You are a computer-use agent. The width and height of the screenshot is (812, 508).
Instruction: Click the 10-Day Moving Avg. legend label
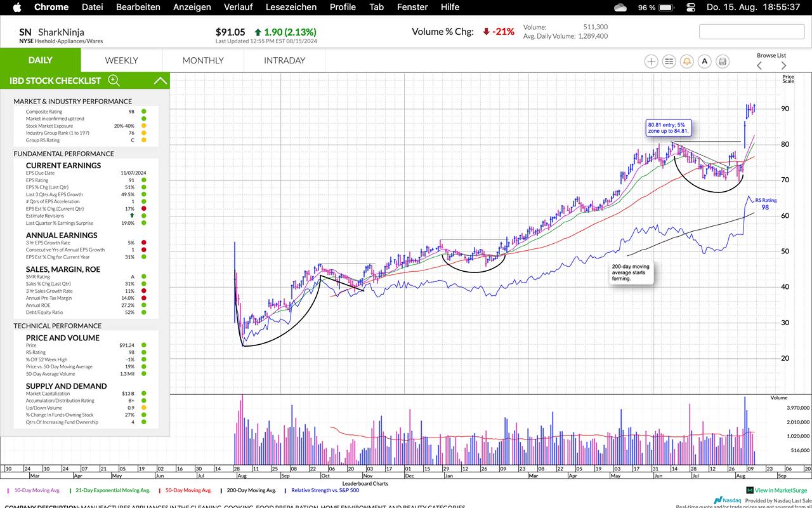[x=35, y=490]
